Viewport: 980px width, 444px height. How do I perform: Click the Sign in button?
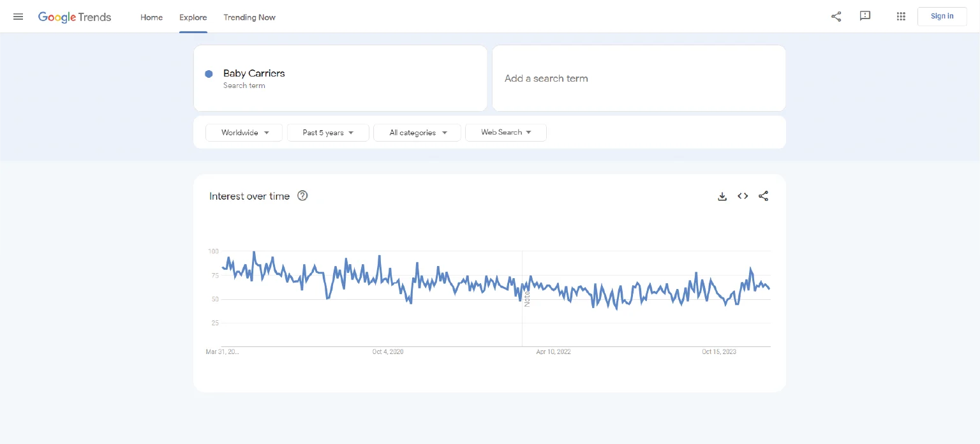(x=942, y=17)
